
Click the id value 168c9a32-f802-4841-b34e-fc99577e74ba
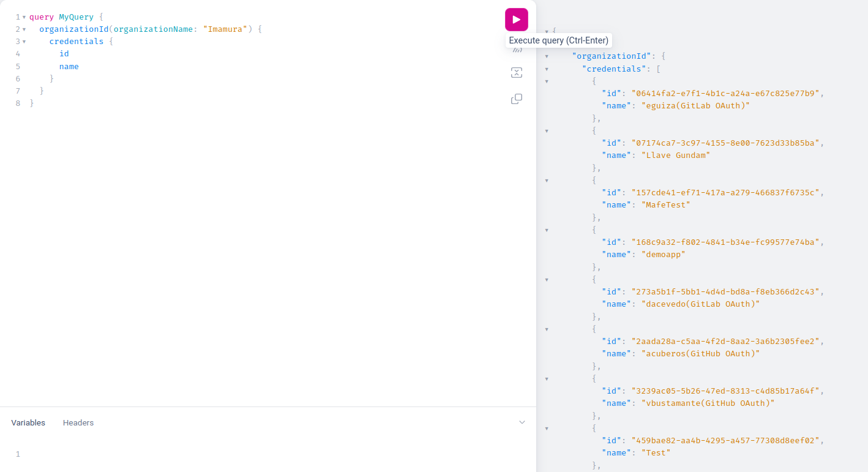[726, 242]
